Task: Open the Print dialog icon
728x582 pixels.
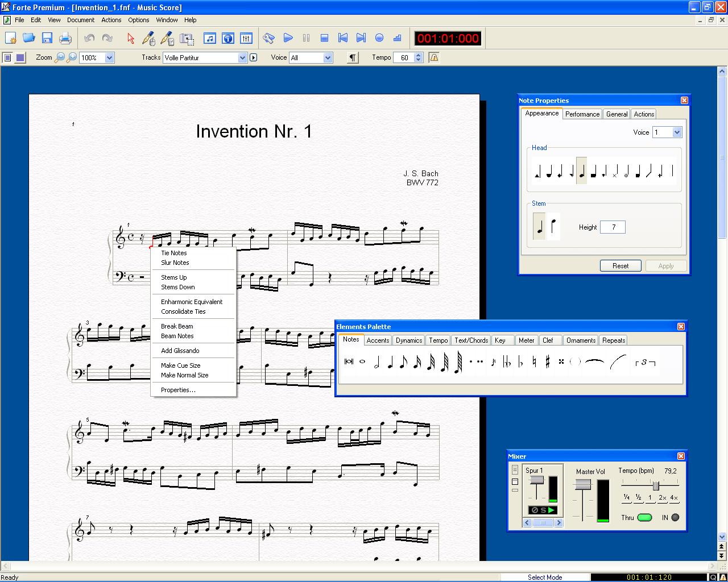Action: point(65,38)
